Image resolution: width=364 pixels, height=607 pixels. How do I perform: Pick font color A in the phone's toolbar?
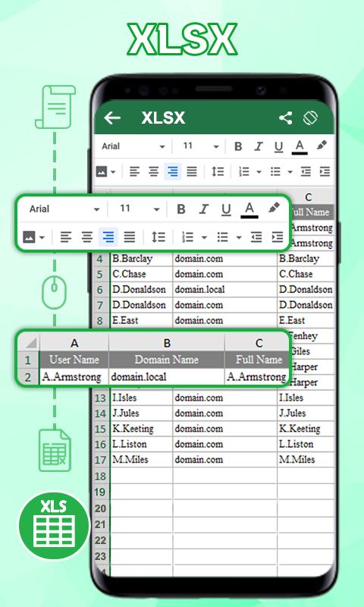click(x=300, y=146)
